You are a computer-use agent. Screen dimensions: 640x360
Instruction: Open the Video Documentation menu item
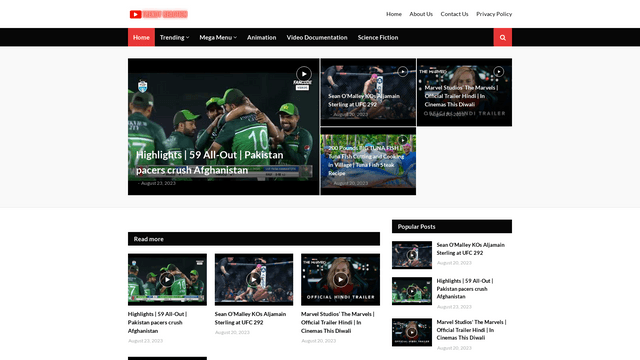pos(317,38)
